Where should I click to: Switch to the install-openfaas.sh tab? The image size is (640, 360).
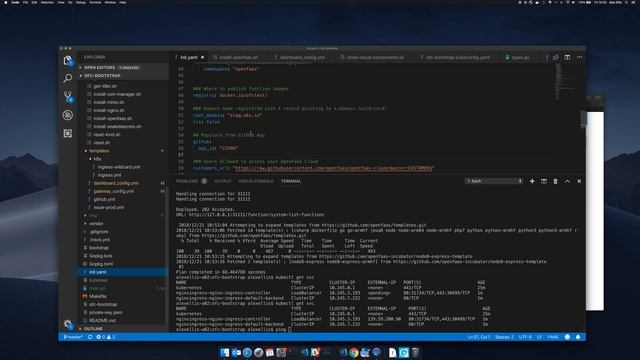click(x=238, y=58)
